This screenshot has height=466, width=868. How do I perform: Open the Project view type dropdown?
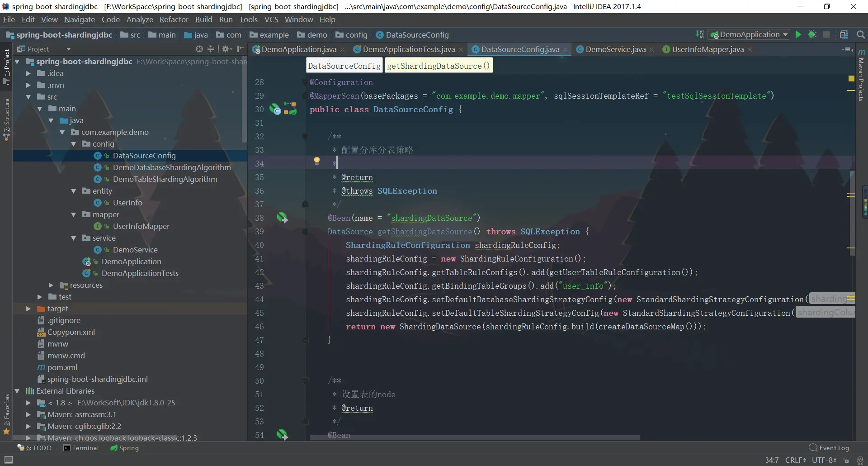coord(69,49)
